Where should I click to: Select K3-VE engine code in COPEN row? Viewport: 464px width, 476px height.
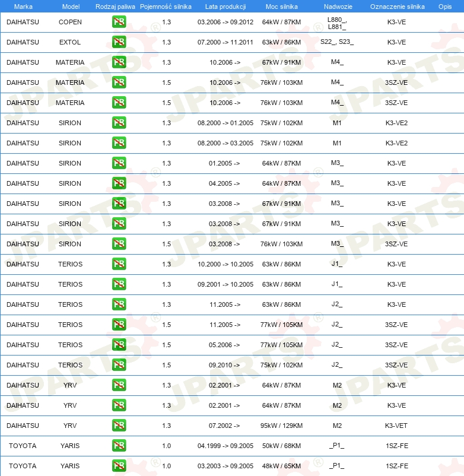pos(396,22)
